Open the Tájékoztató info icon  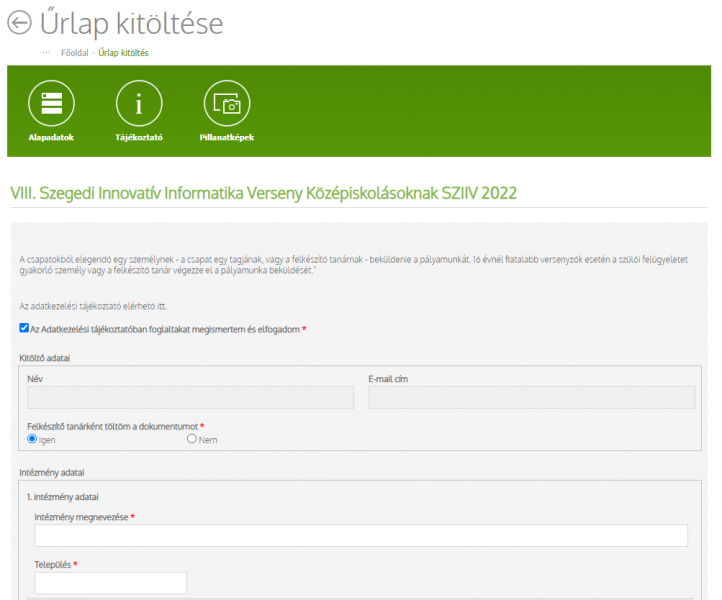point(139,104)
